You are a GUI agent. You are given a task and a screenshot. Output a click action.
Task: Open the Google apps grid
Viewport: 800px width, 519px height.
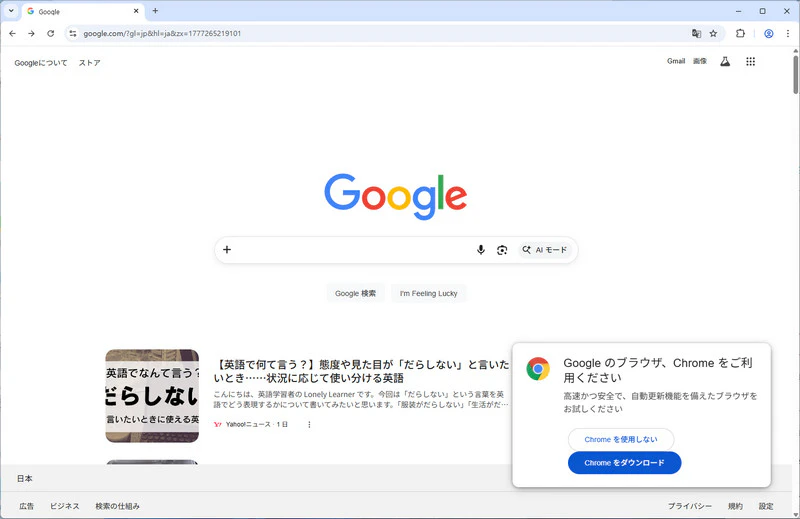751,62
